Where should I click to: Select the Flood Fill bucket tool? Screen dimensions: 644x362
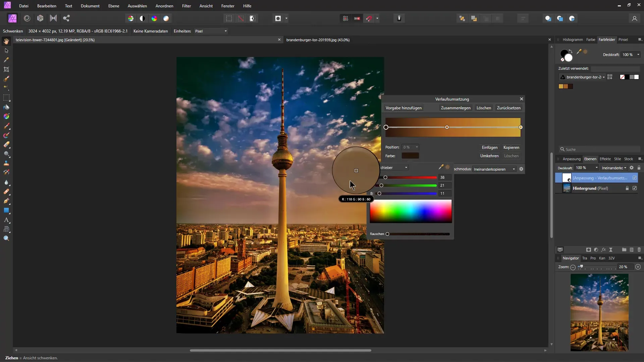click(6, 107)
